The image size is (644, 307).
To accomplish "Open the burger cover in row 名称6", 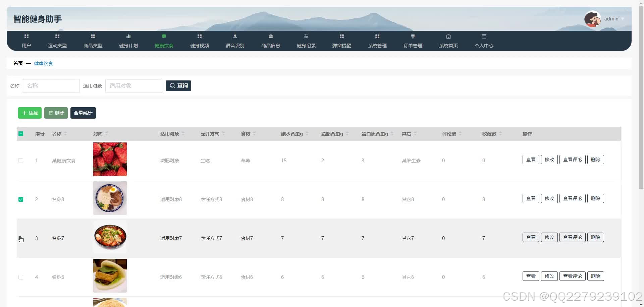I will [110, 276].
